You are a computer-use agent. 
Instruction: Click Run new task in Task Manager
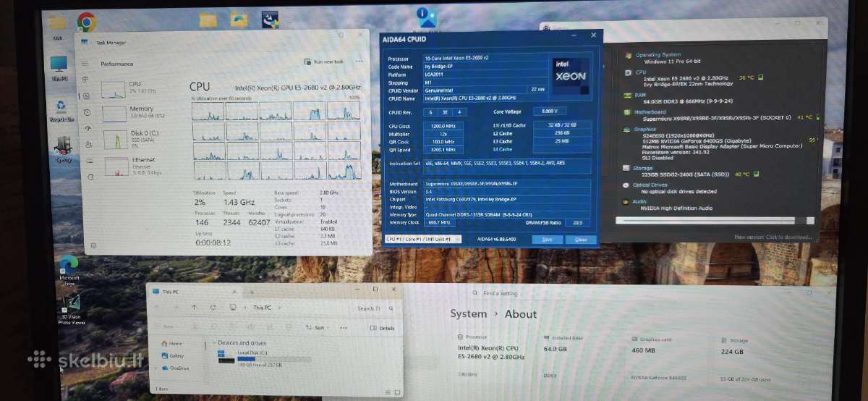tap(325, 62)
